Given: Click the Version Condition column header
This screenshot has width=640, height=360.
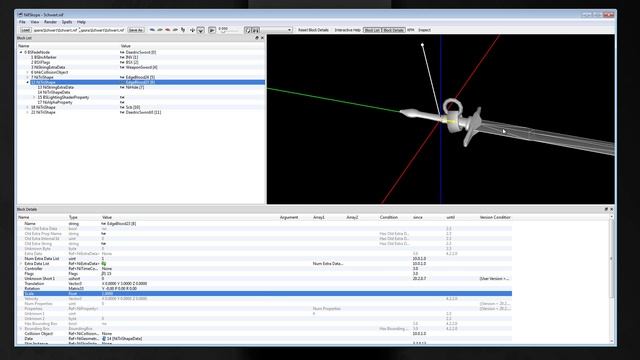Looking at the screenshot, I should coord(495,217).
